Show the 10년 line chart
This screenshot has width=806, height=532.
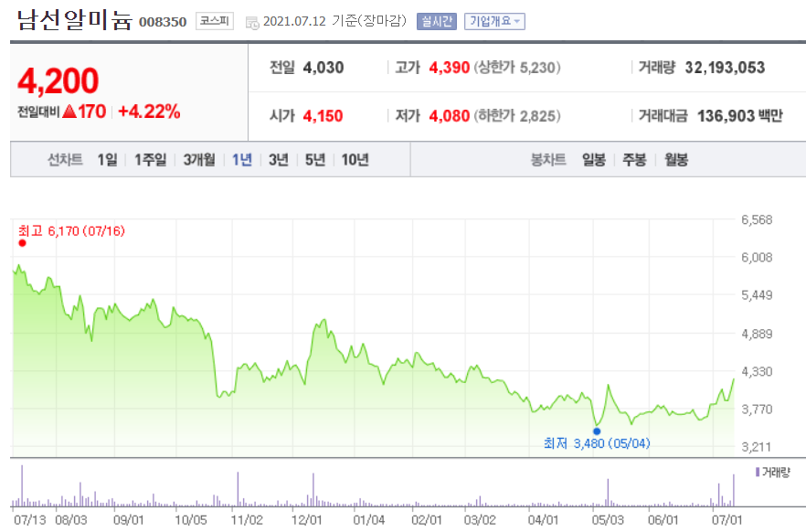355,160
